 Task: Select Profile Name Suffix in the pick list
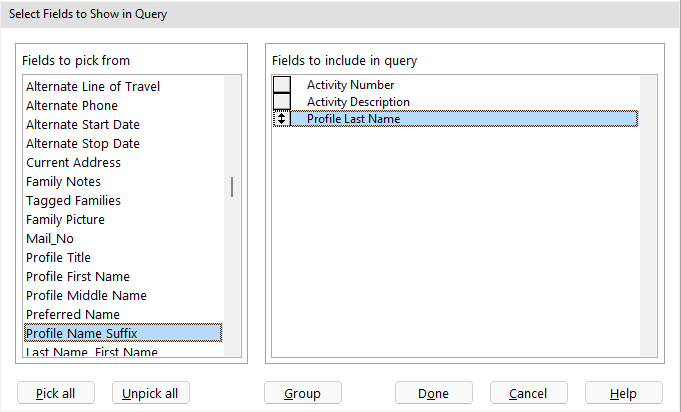[x=81, y=333]
